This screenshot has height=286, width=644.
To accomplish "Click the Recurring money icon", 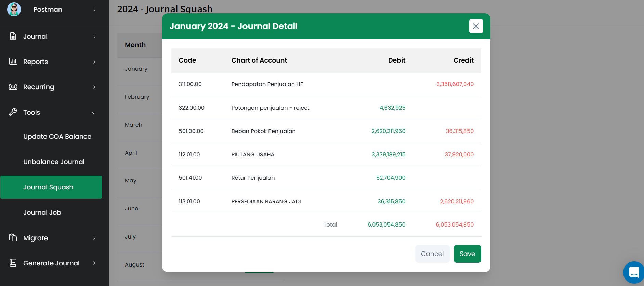I will coord(13,87).
